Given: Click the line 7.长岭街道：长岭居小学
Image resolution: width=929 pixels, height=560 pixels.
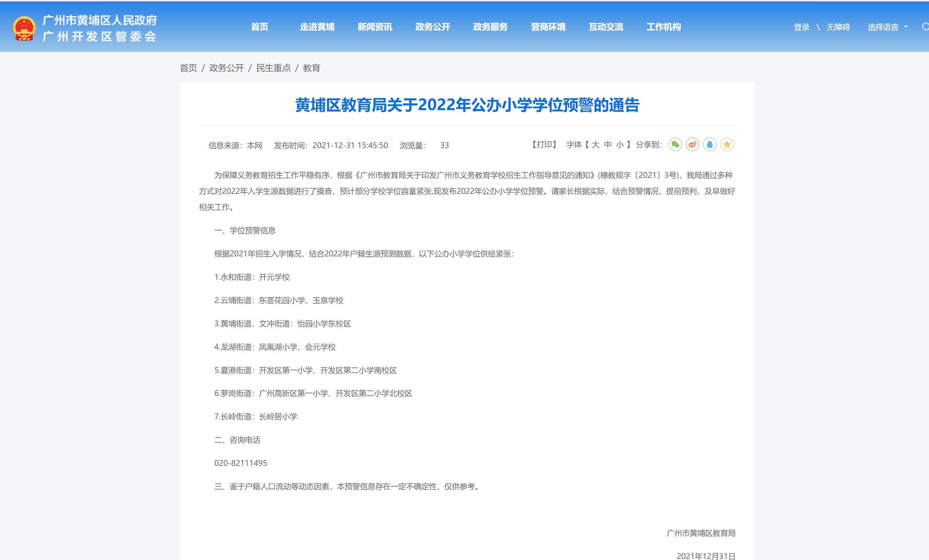Looking at the screenshot, I should pyautogui.click(x=256, y=417).
